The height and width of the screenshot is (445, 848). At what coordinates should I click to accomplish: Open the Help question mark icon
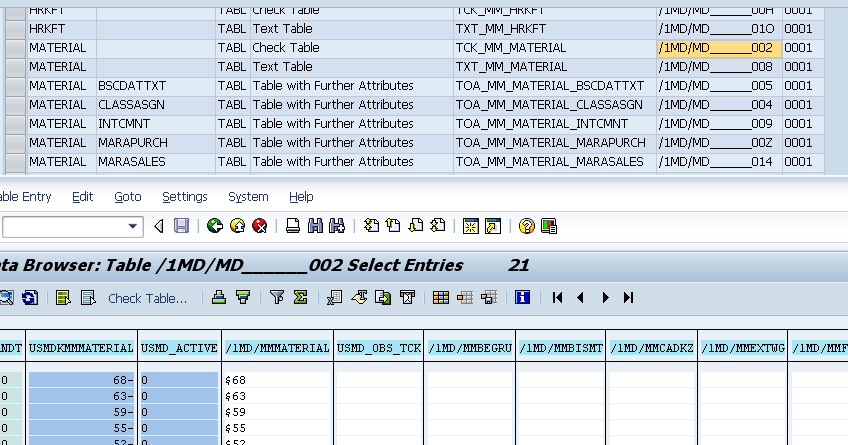click(526, 226)
